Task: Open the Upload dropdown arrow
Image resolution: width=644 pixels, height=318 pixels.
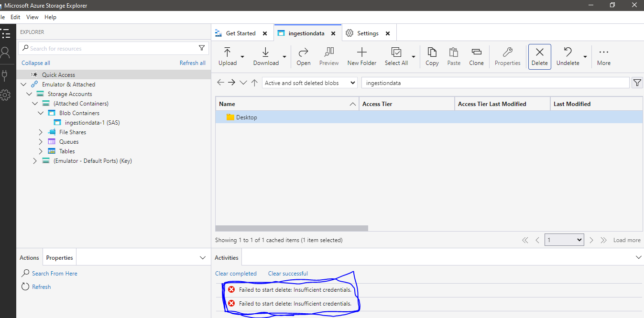Action: coord(242,56)
